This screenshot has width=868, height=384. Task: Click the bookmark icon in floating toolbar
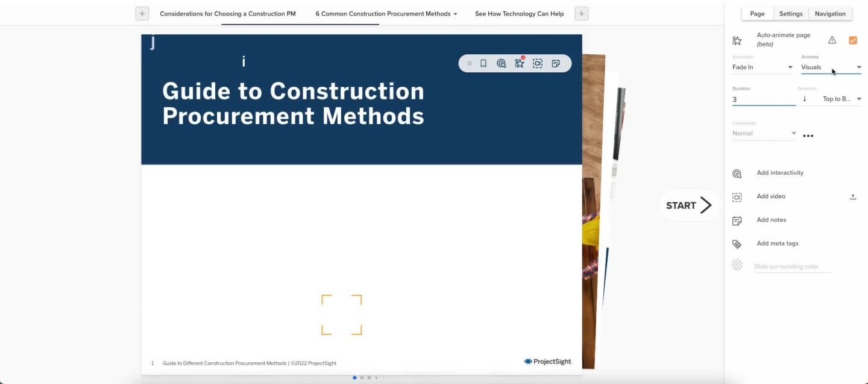pyautogui.click(x=483, y=63)
